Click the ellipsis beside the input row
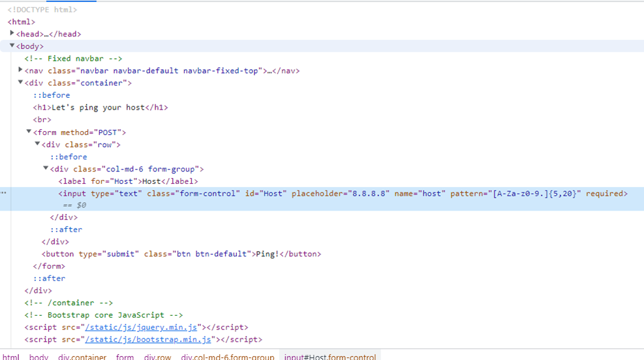644x360 pixels. pos(4,192)
